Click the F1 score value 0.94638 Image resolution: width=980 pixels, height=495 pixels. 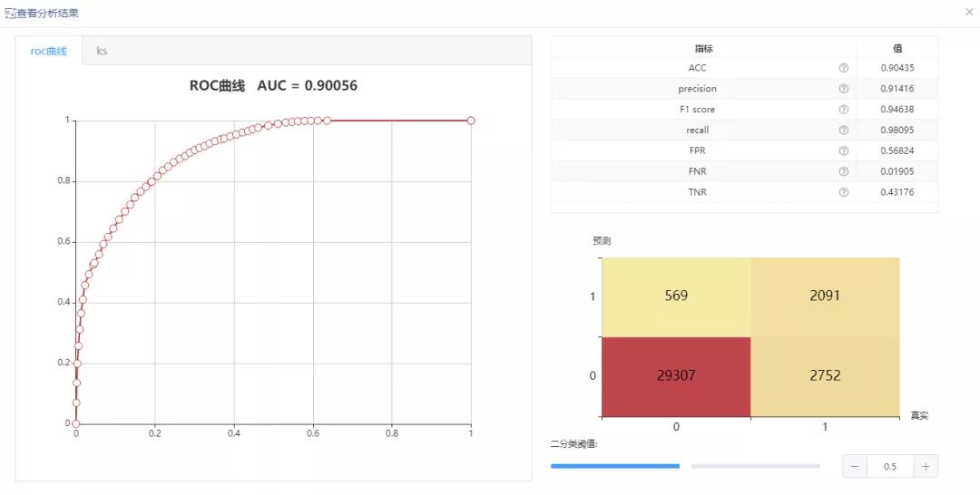coord(897,109)
